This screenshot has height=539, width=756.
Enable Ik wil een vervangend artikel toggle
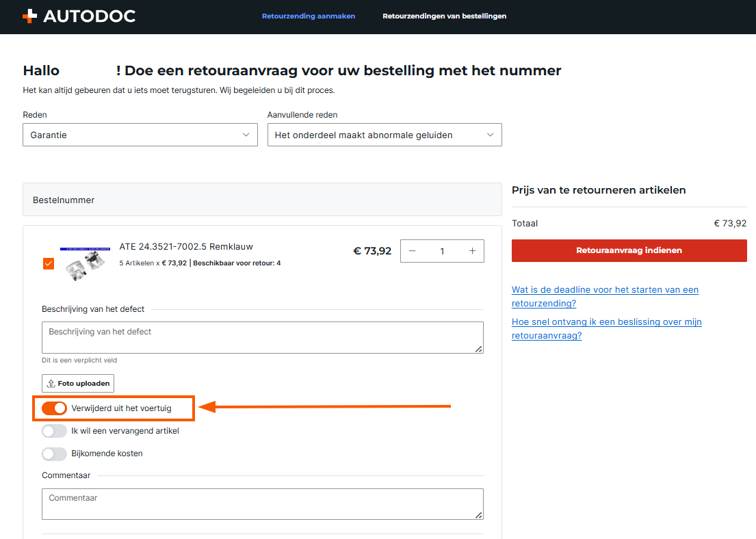[54, 431]
